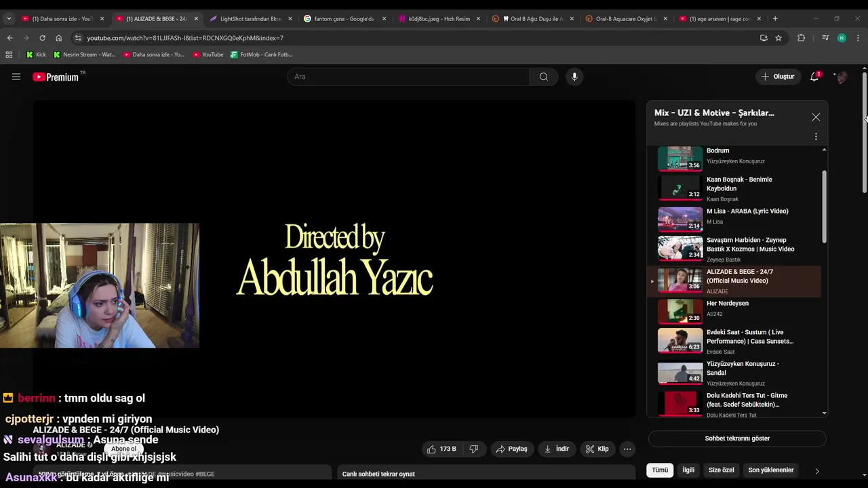The height and width of the screenshot is (488, 868).
Task: Open the Kick bookmark
Action: click(36, 54)
